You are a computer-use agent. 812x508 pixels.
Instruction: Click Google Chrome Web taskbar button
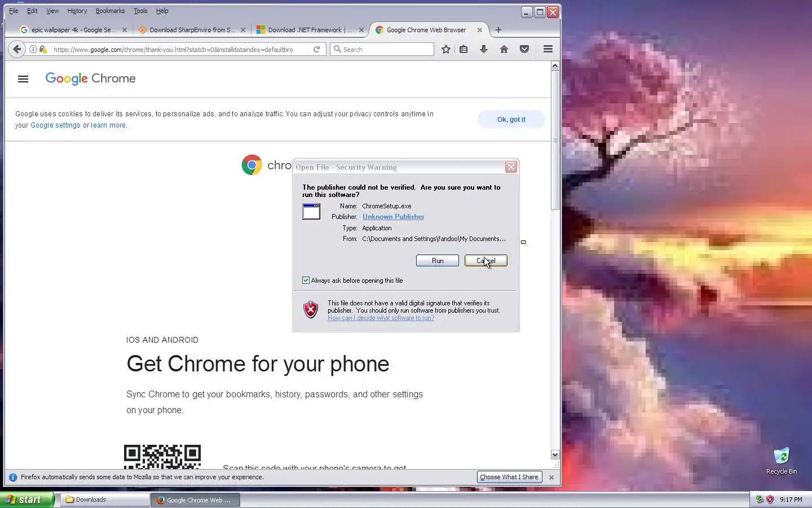click(x=195, y=500)
